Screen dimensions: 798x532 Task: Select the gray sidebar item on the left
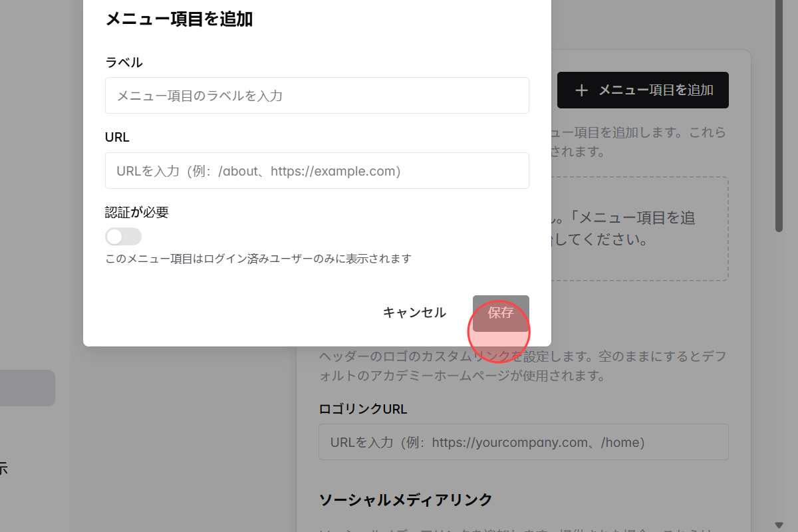click(27, 388)
